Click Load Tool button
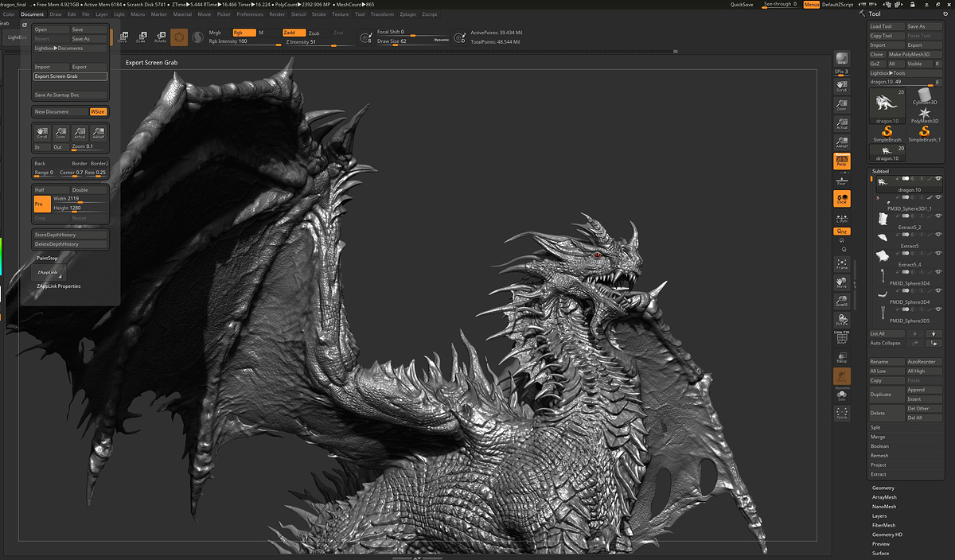The height and width of the screenshot is (560, 955). (x=887, y=26)
